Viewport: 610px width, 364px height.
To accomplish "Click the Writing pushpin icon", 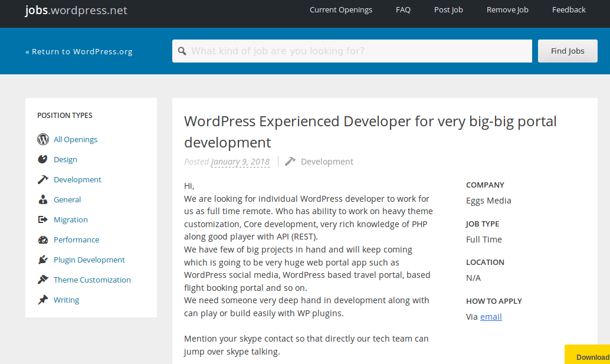I will tap(42, 300).
